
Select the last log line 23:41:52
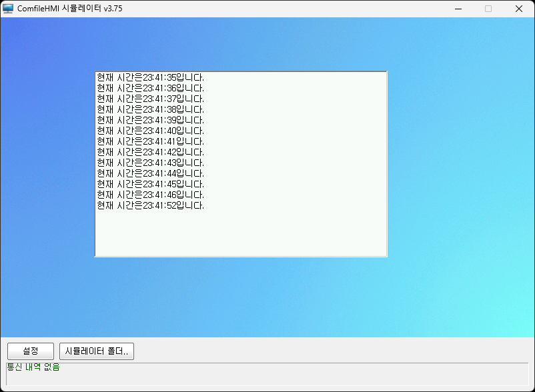[150, 205]
